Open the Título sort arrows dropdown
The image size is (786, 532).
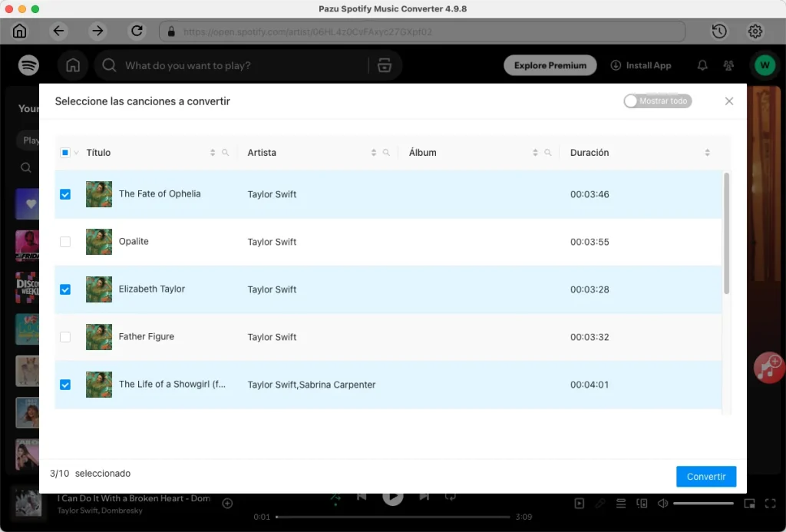point(213,152)
